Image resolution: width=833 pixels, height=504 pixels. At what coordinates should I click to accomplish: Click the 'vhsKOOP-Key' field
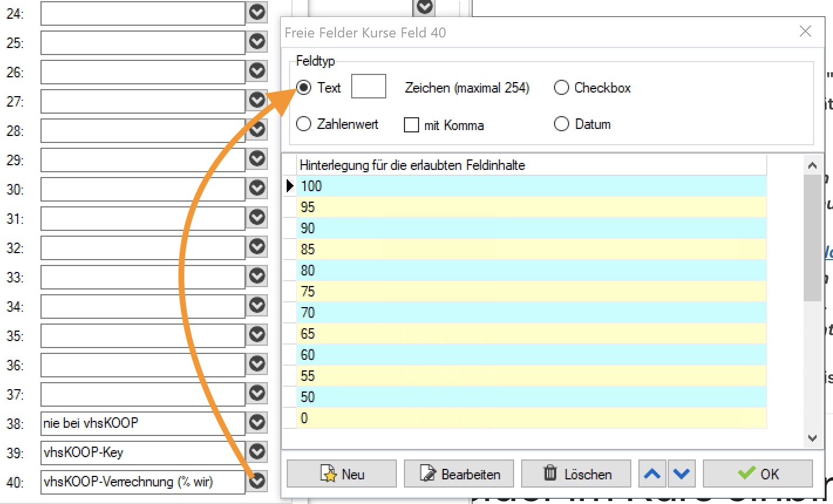[143, 452]
